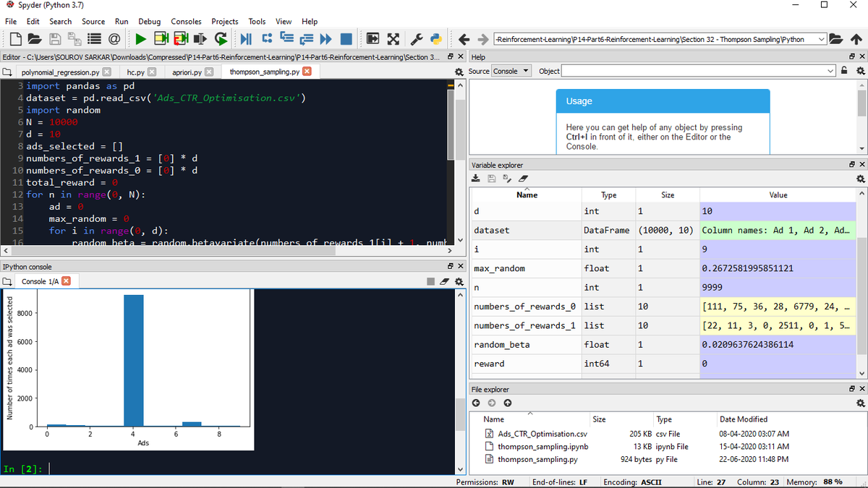Viewport: 868px width, 488px height.
Task: Open IPython console options gear
Action: click(459, 281)
